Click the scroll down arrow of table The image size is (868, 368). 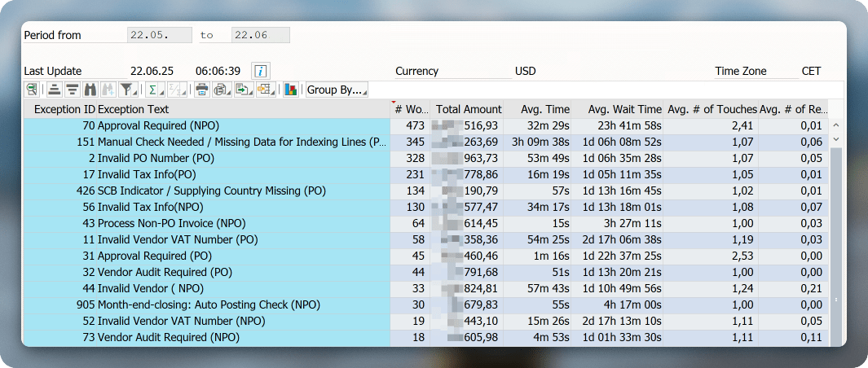click(836, 139)
